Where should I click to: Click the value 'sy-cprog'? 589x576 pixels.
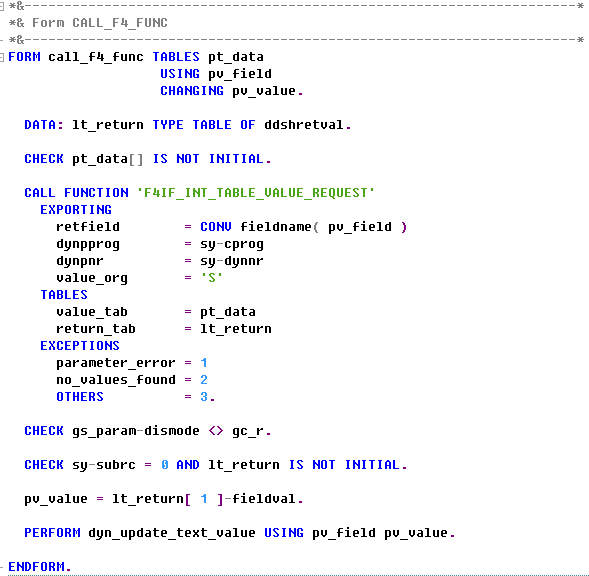(232, 244)
